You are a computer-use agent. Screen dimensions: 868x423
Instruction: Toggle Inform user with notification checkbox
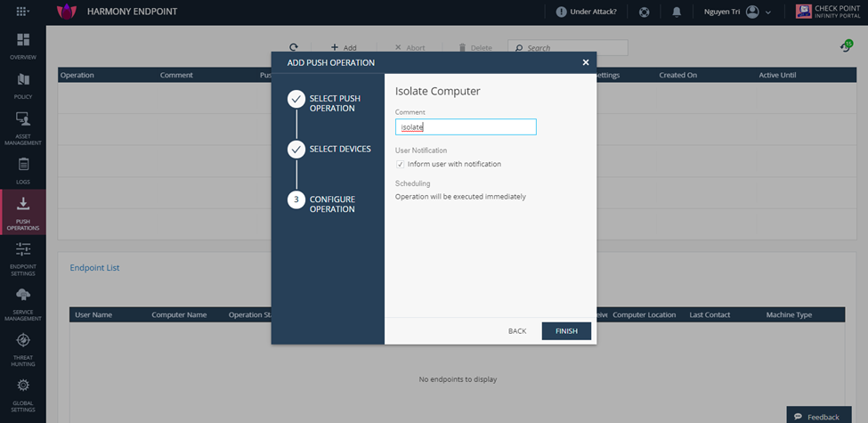400,164
